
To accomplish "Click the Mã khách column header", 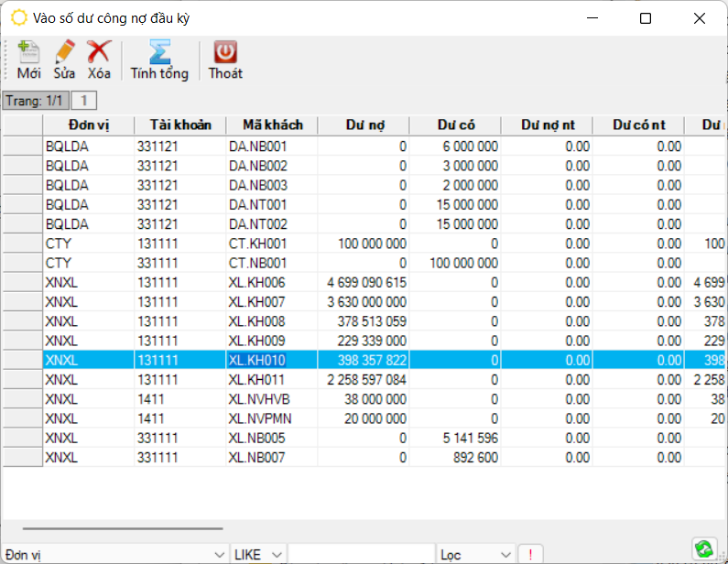I will point(272,125).
